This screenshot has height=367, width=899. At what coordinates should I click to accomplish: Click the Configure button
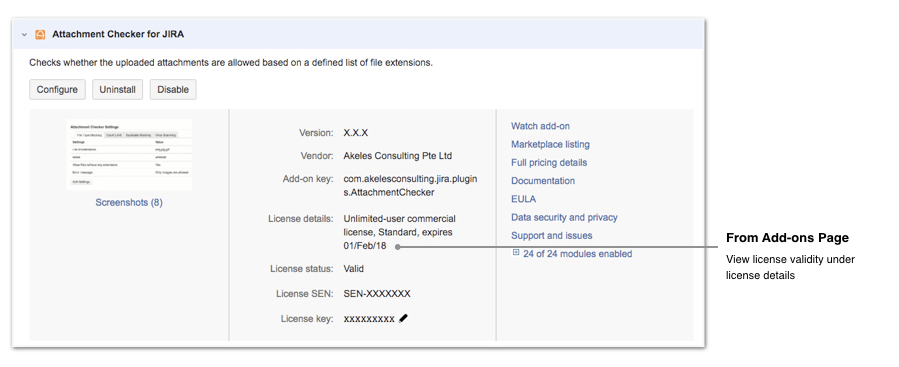coord(57,89)
